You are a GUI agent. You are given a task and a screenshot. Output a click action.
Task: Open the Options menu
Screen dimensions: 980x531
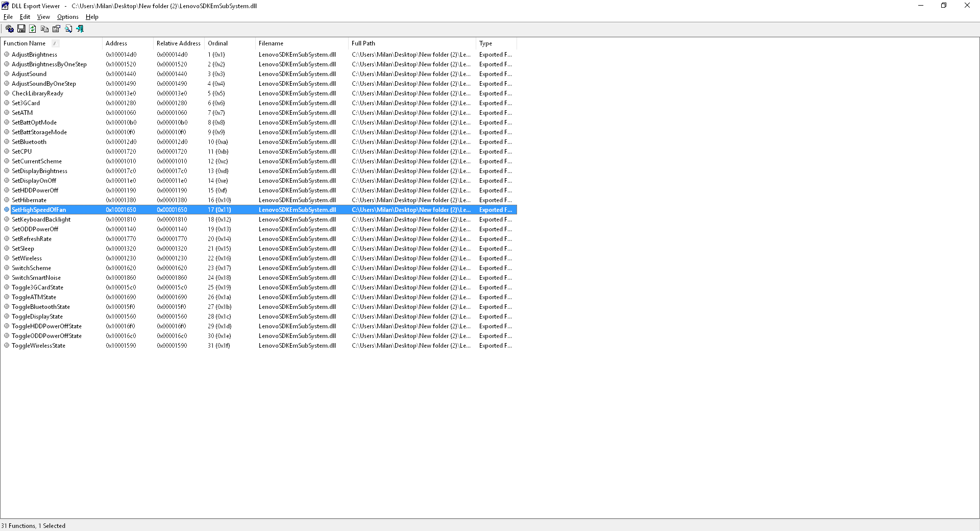tap(68, 17)
